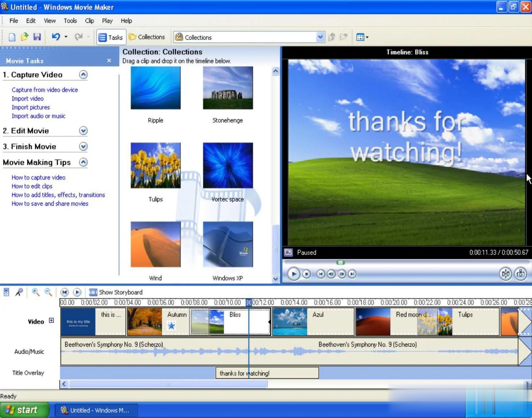
Task: Open Import audio or music
Action: point(39,116)
